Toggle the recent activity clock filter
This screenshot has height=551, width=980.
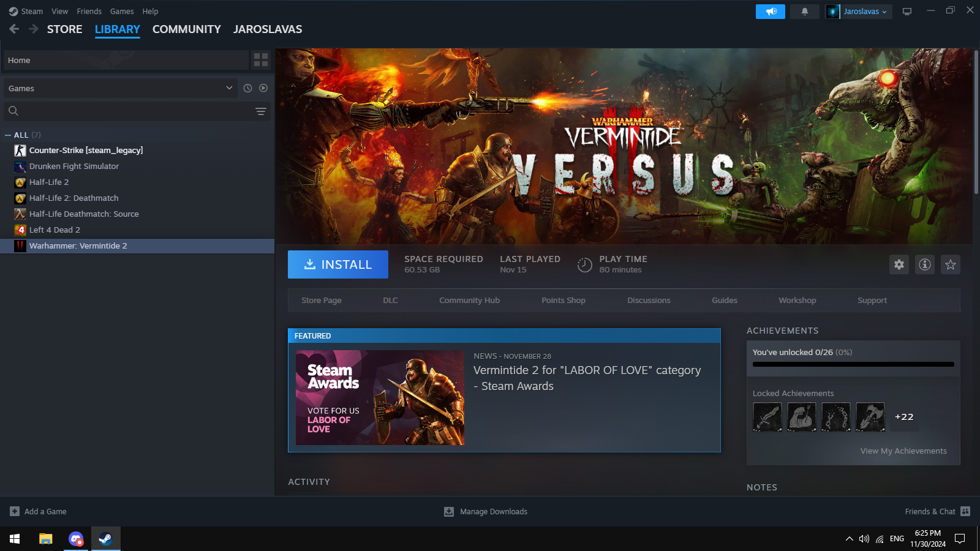click(x=247, y=88)
